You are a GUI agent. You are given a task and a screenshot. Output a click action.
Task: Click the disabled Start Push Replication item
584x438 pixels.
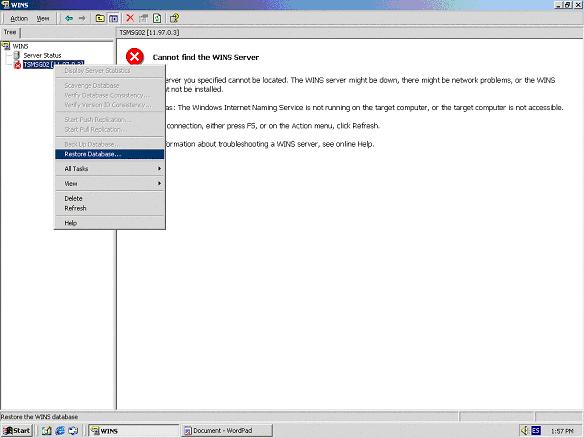tap(110, 120)
